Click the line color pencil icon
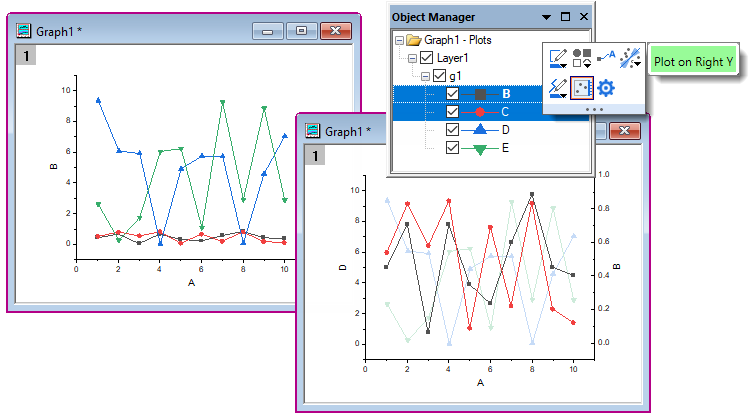This screenshot has width=753, height=420. click(557, 60)
